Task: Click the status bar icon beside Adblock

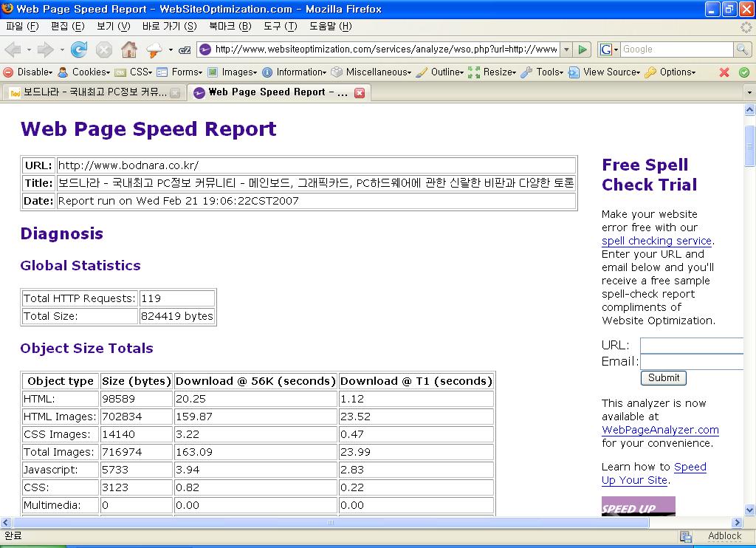Action: (x=685, y=536)
